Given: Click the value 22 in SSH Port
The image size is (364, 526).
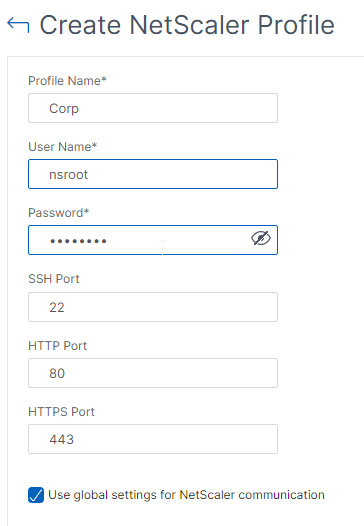Looking at the screenshot, I should click(57, 307).
